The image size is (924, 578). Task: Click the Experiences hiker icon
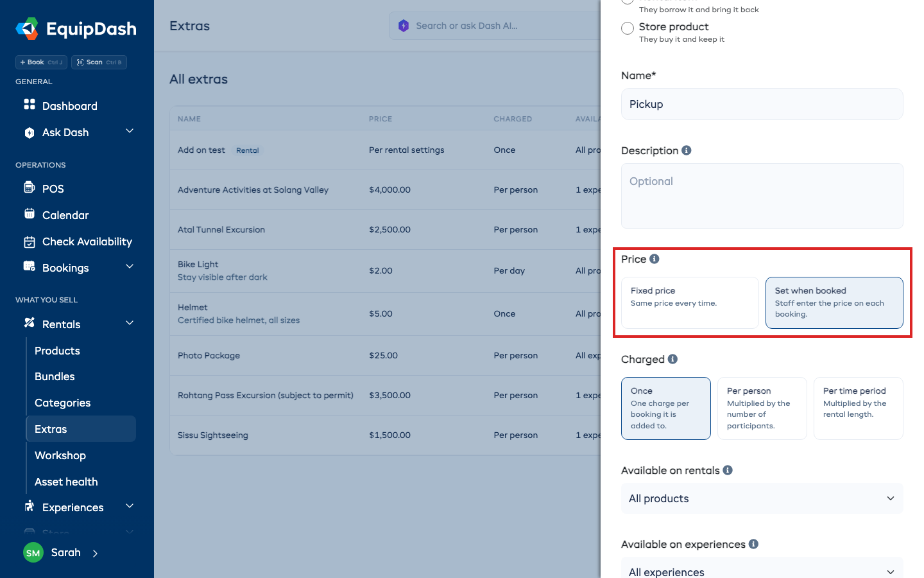click(30, 507)
